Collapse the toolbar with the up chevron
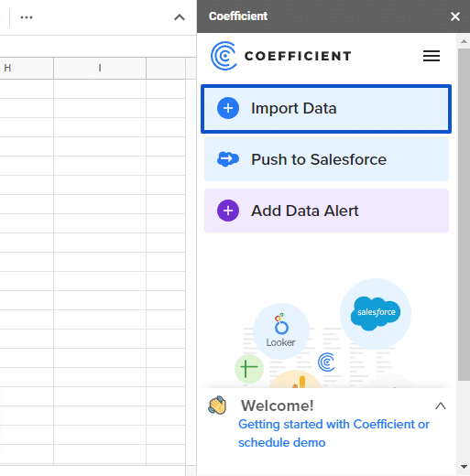470x476 pixels. click(x=180, y=17)
